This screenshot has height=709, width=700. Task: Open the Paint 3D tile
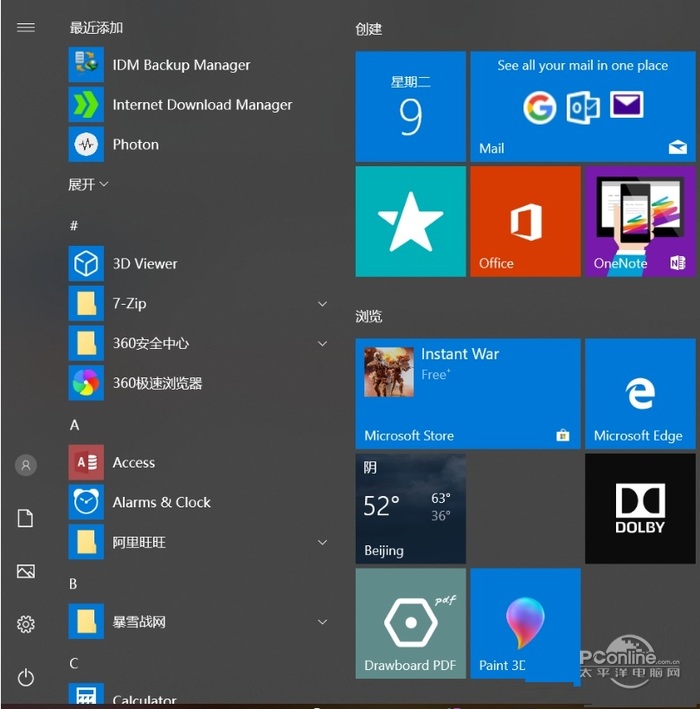pyautogui.click(x=525, y=624)
